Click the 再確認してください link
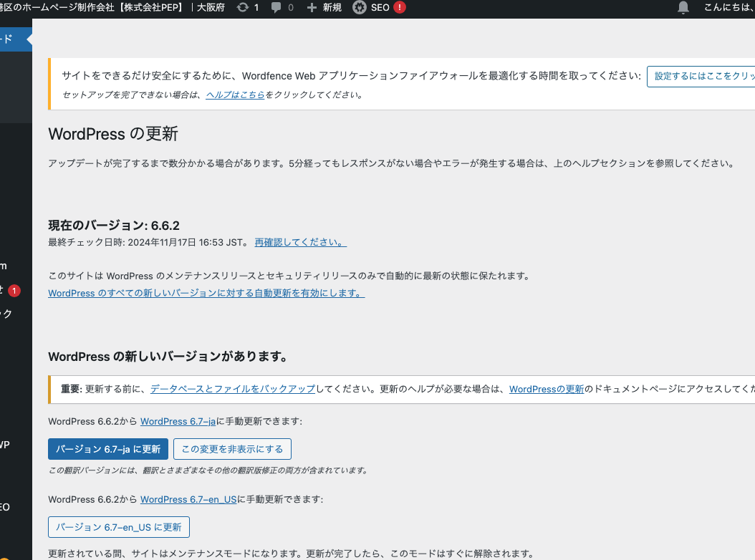 pos(300,242)
